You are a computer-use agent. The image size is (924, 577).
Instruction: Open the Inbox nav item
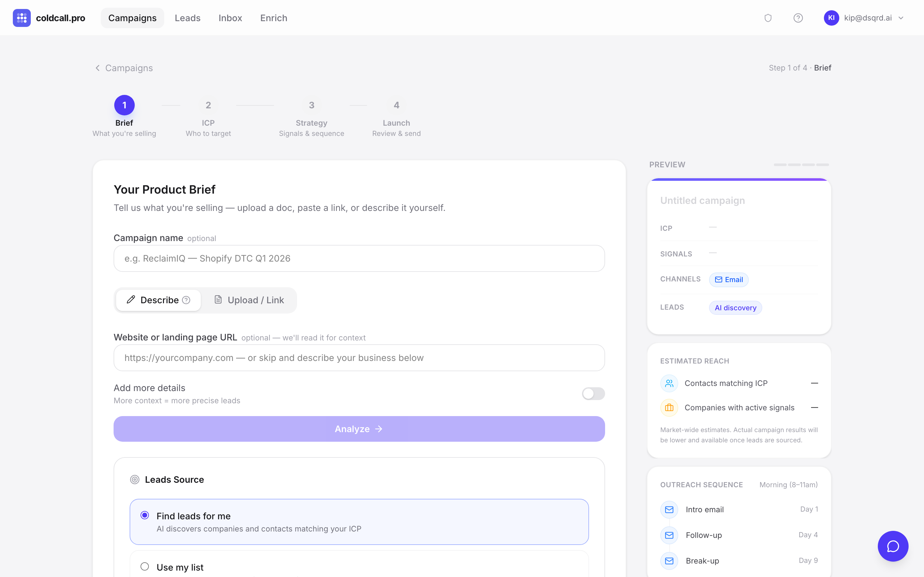230,18
